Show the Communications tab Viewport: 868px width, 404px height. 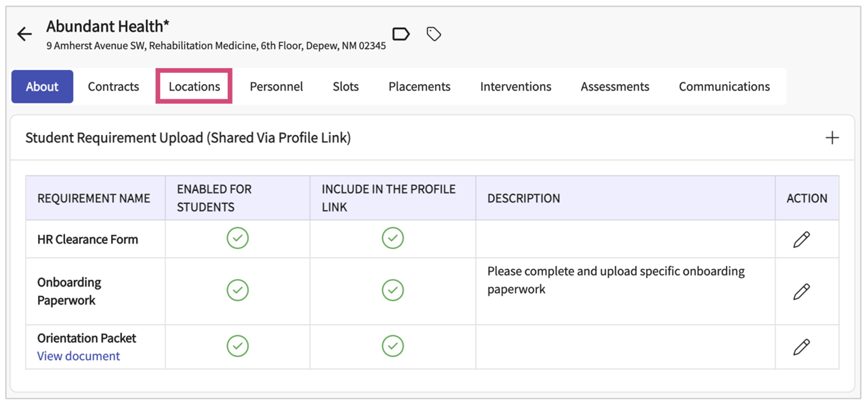724,86
